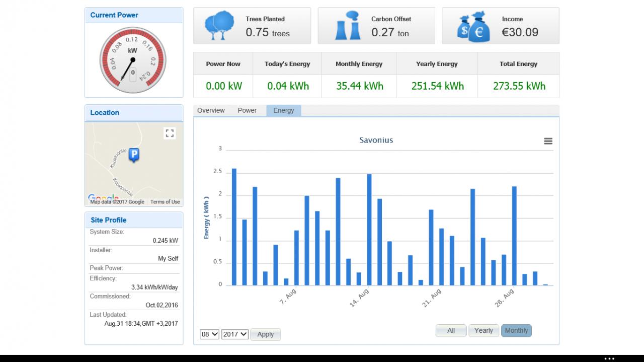This screenshot has width=644, height=362.
Task: Click the Last Updated timestamp value
Action: pyautogui.click(x=141, y=324)
